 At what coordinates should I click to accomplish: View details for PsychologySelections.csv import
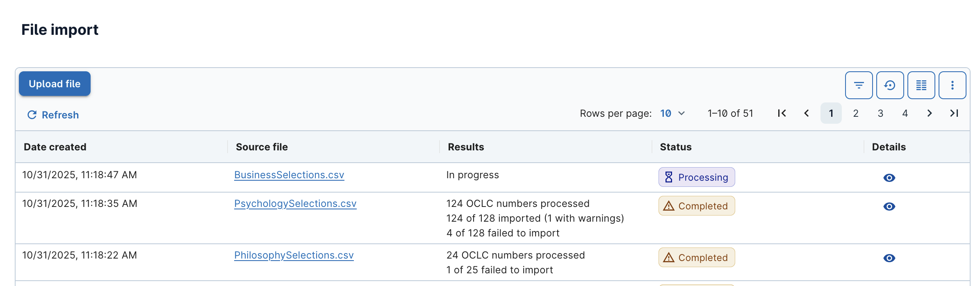[889, 207]
